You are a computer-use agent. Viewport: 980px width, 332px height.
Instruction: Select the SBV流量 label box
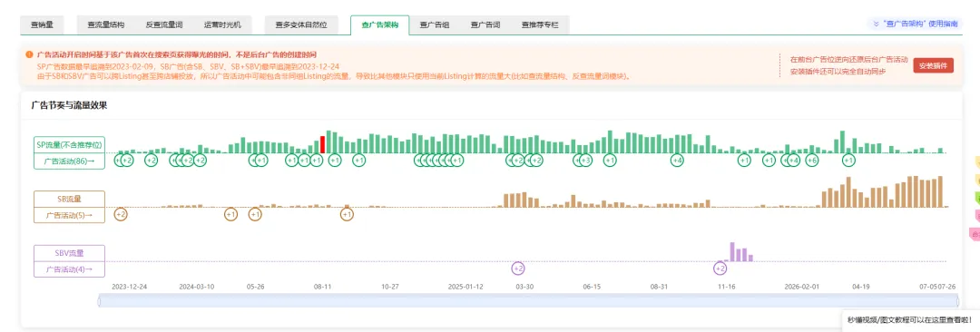[x=69, y=253]
